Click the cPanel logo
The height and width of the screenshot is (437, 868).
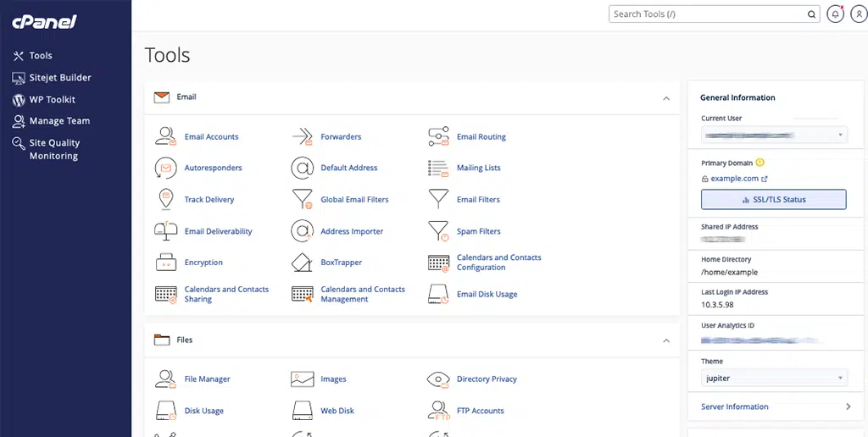pos(44,22)
